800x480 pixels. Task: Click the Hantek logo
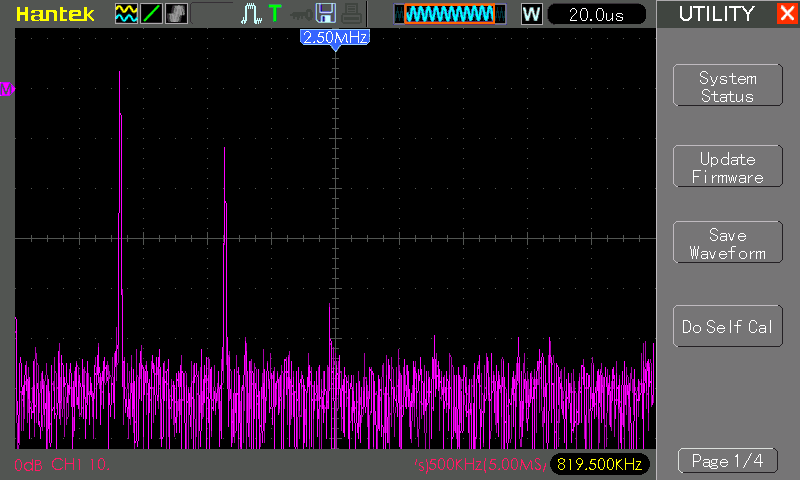click(x=56, y=14)
